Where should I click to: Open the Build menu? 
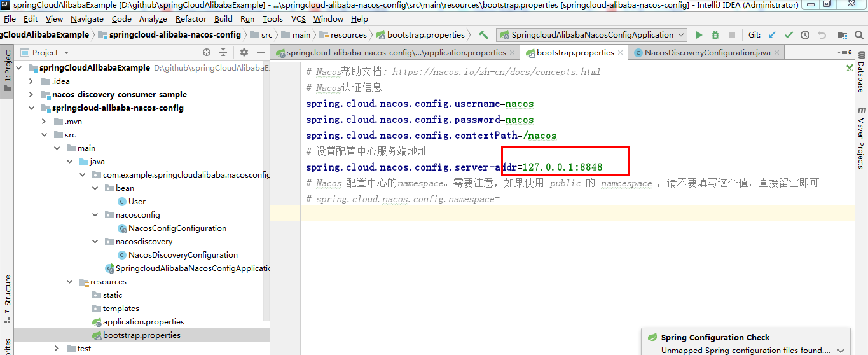pos(223,19)
